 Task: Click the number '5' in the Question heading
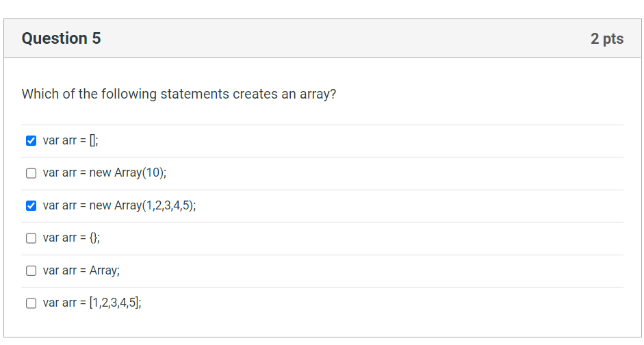96,38
